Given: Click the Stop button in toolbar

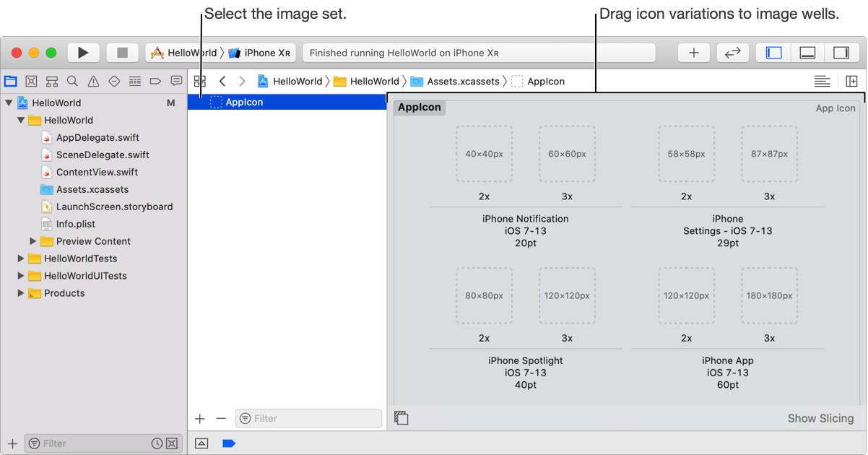Looking at the screenshot, I should tap(122, 53).
